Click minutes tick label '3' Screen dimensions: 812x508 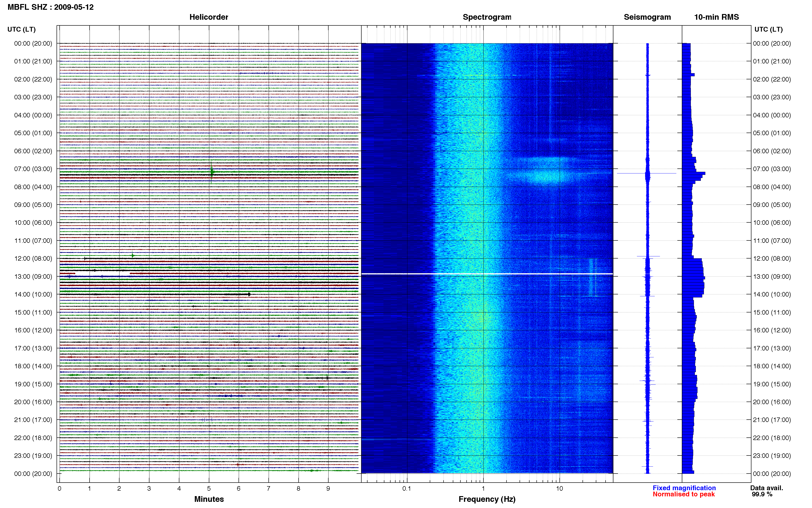pos(149,489)
